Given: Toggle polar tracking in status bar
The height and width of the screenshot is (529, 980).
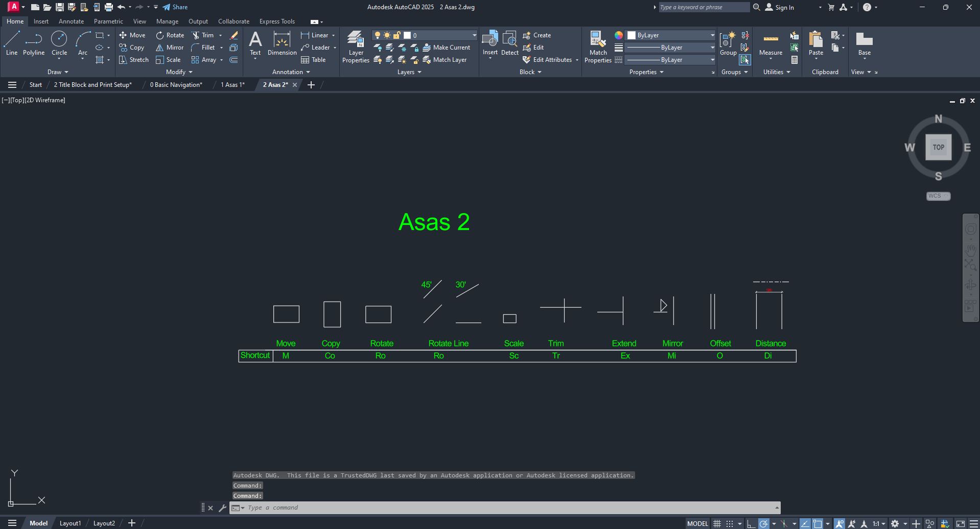Looking at the screenshot, I should coord(763,524).
